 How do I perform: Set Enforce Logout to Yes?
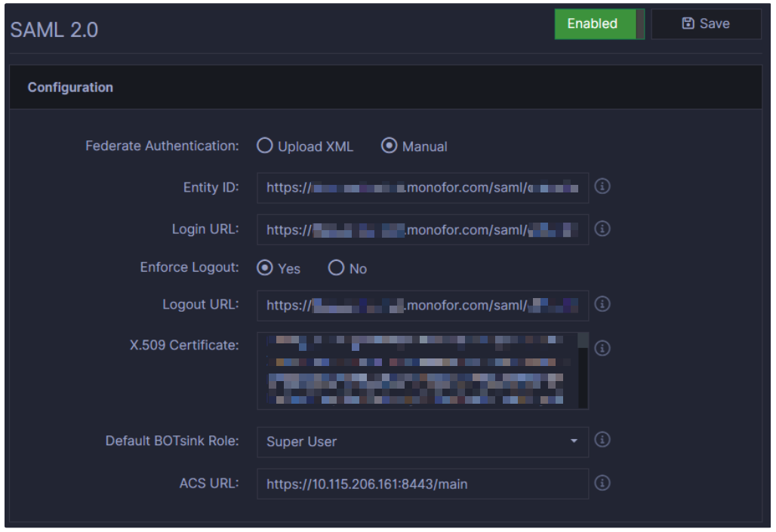point(265,268)
